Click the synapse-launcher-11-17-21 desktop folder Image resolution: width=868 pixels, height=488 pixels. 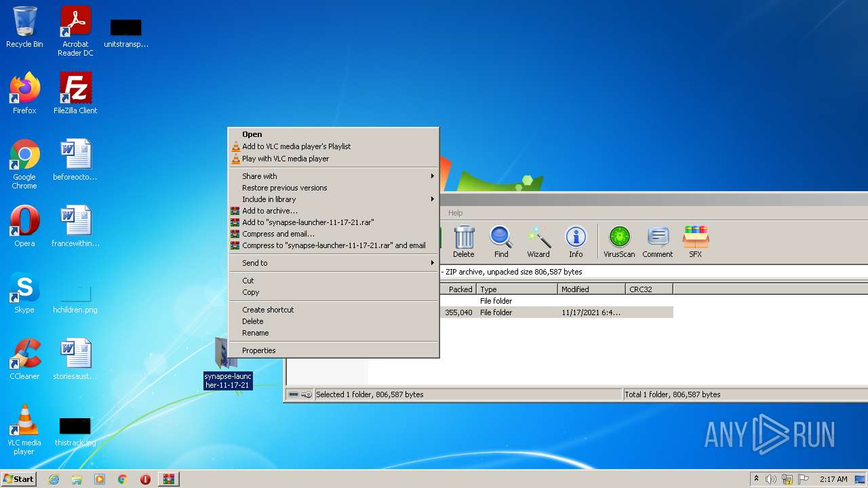[x=228, y=363]
